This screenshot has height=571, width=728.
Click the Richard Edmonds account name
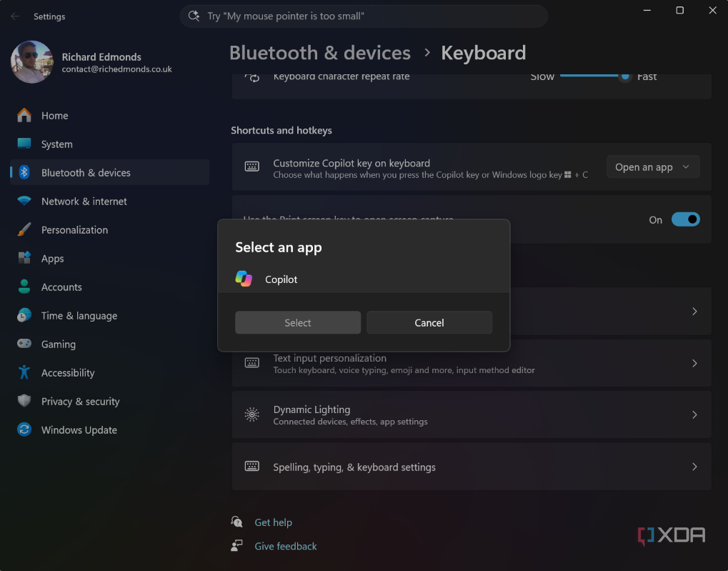[101, 57]
